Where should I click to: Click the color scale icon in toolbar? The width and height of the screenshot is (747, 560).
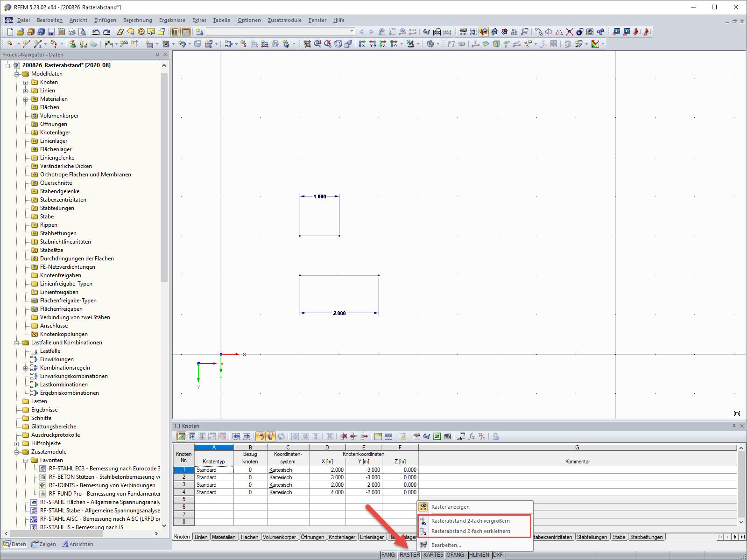595,44
